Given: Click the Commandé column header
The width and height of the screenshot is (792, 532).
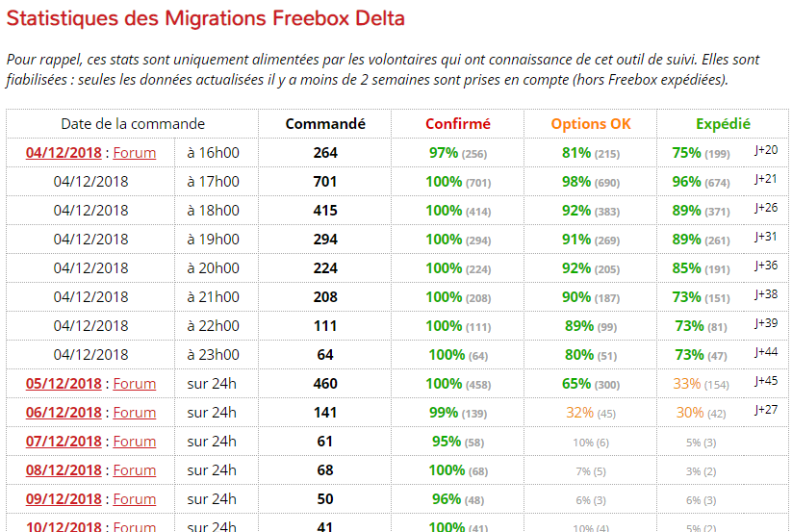Looking at the screenshot, I should [x=325, y=123].
